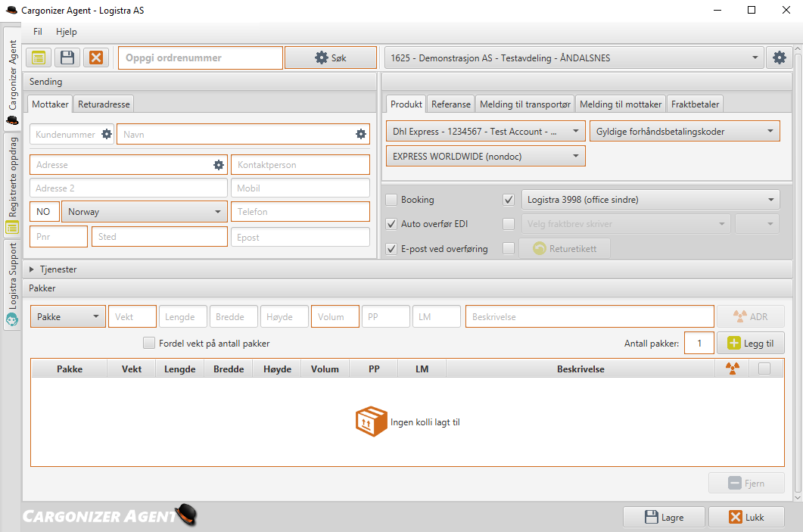Click gear icon in Adresse field

click(x=219, y=165)
